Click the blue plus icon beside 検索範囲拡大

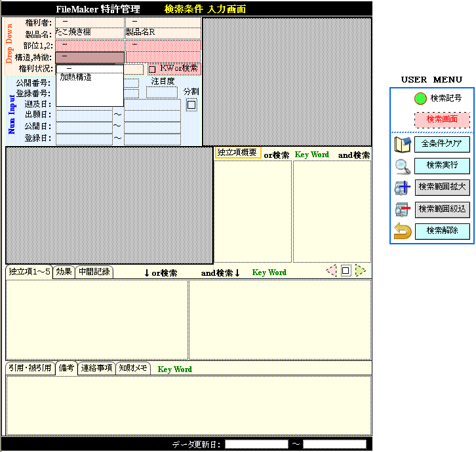click(403, 188)
